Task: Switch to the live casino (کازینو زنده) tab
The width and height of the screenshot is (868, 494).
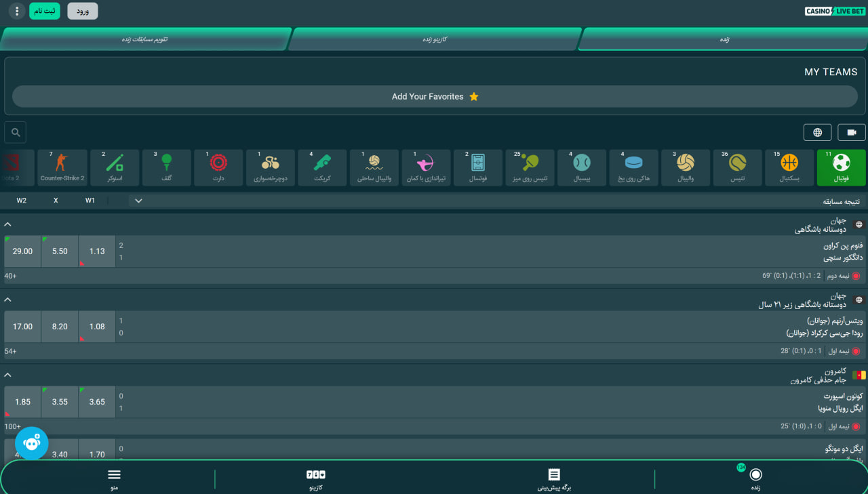Action: [x=434, y=39]
